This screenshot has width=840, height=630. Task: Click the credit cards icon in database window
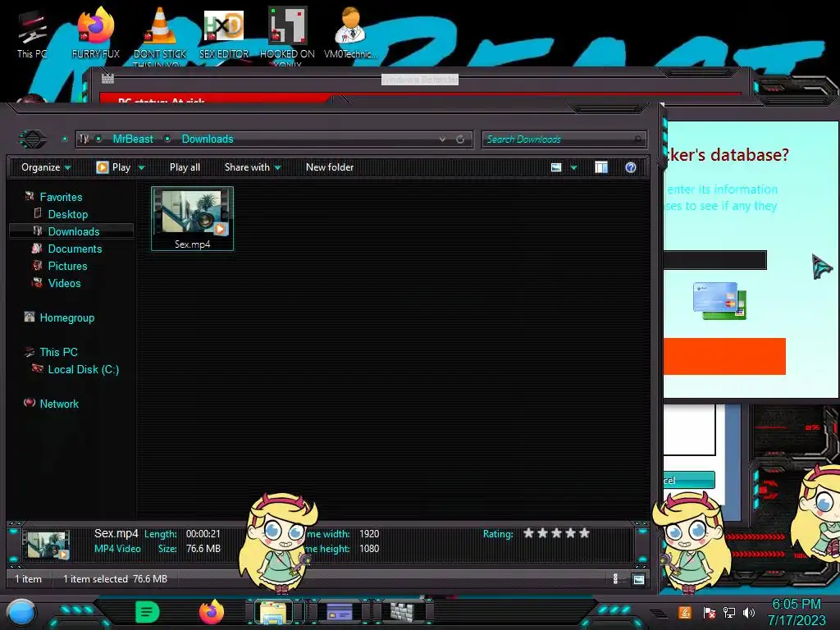(719, 300)
